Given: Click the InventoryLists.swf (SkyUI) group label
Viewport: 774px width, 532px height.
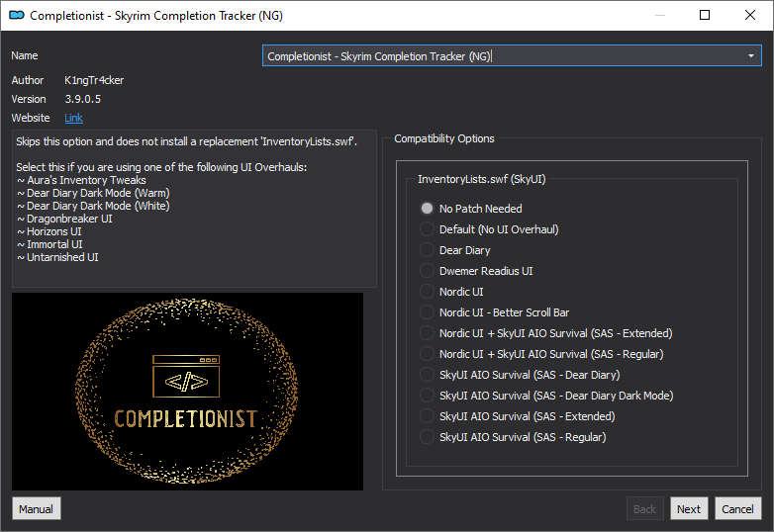Looking at the screenshot, I should (x=482, y=179).
